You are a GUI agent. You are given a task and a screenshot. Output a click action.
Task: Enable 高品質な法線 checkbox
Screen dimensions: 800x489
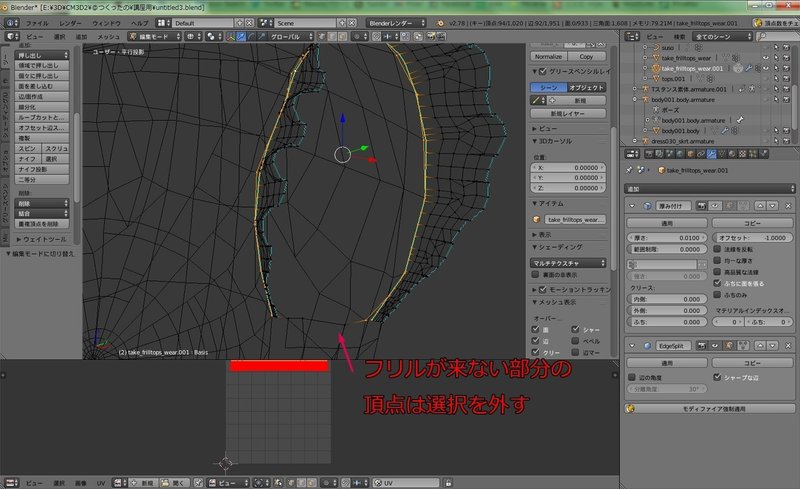[x=717, y=272]
